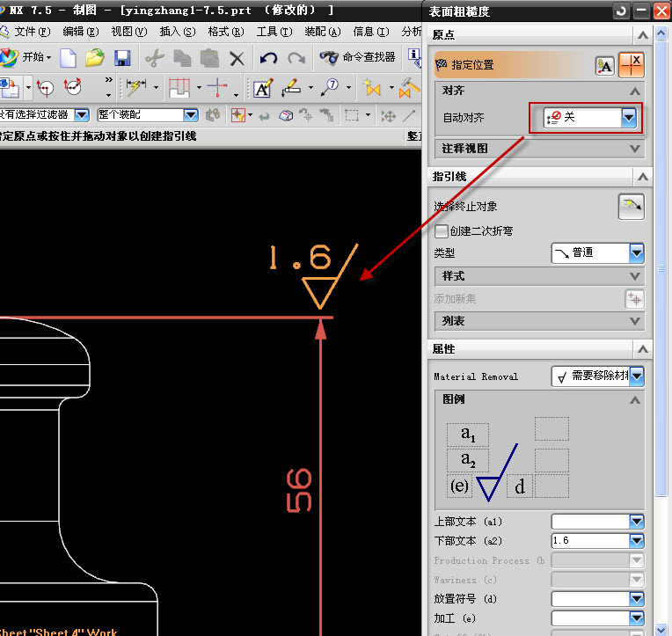This screenshot has height=636, width=672.
Task: Delete with the X icon in toolbar
Action: pyautogui.click(x=237, y=58)
